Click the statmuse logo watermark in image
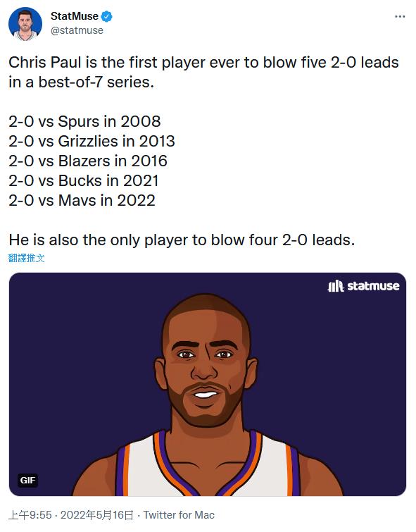 pyautogui.click(x=363, y=286)
